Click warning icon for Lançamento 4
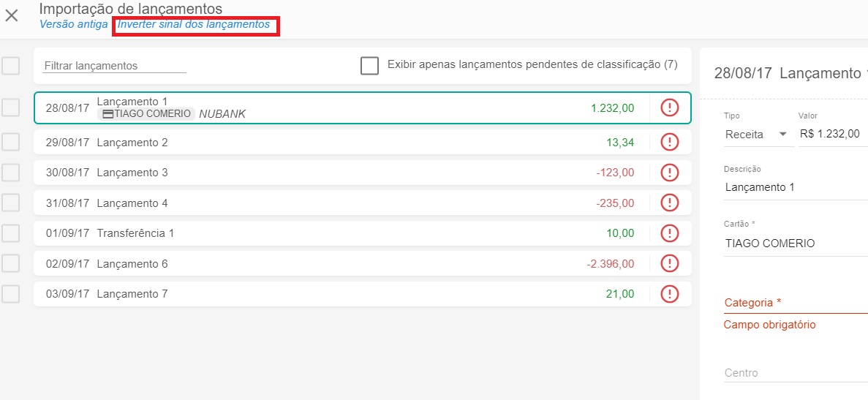This screenshot has width=868, height=400. point(669,203)
